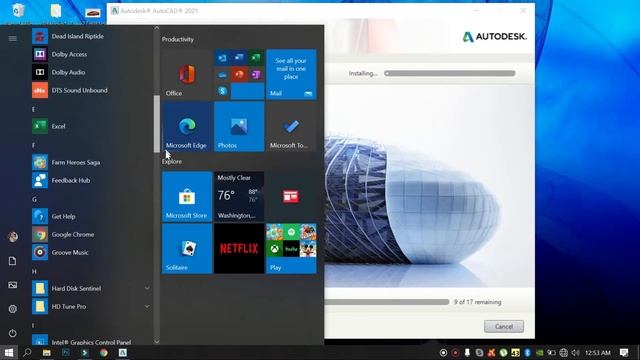Launch the Microsoft Edge tile
Screen dimensions: 640x360
[187, 127]
